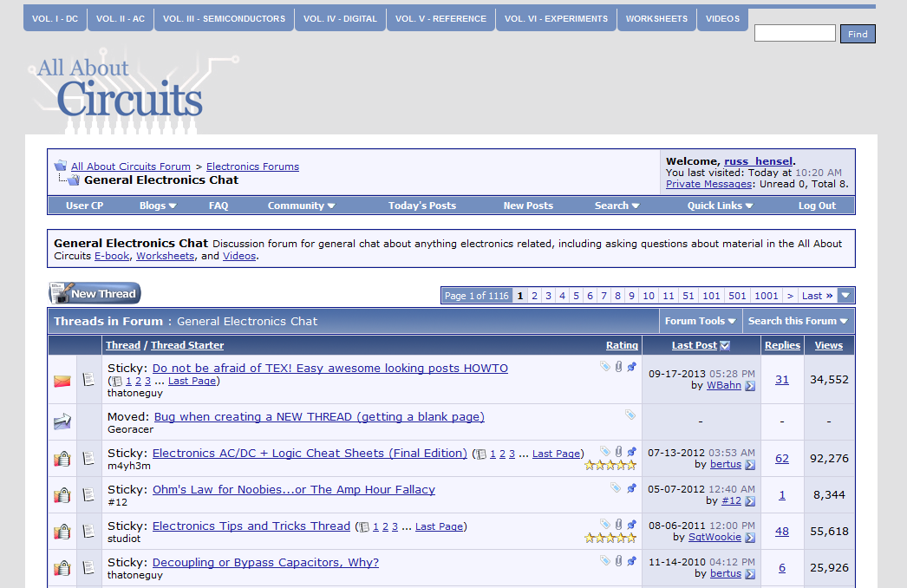The width and height of the screenshot is (907, 588).
Task: Open 31 replies count for TEX thread
Action: coord(782,380)
